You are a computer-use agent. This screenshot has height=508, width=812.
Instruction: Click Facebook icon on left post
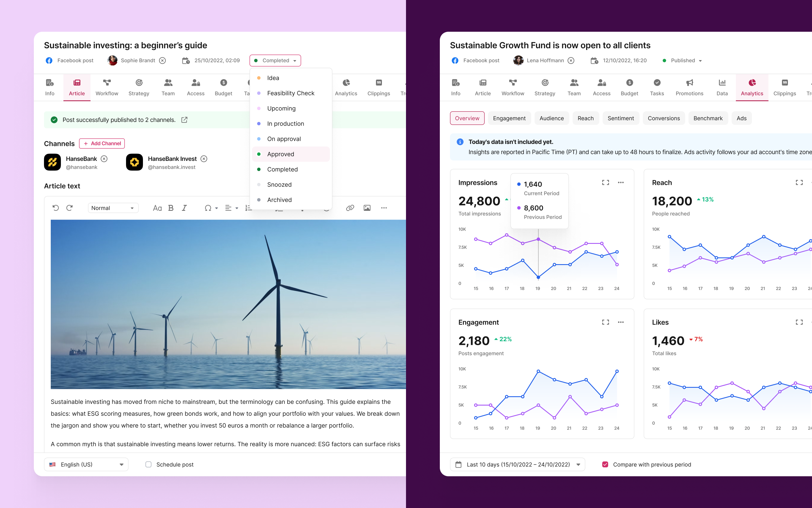pyautogui.click(x=49, y=60)
